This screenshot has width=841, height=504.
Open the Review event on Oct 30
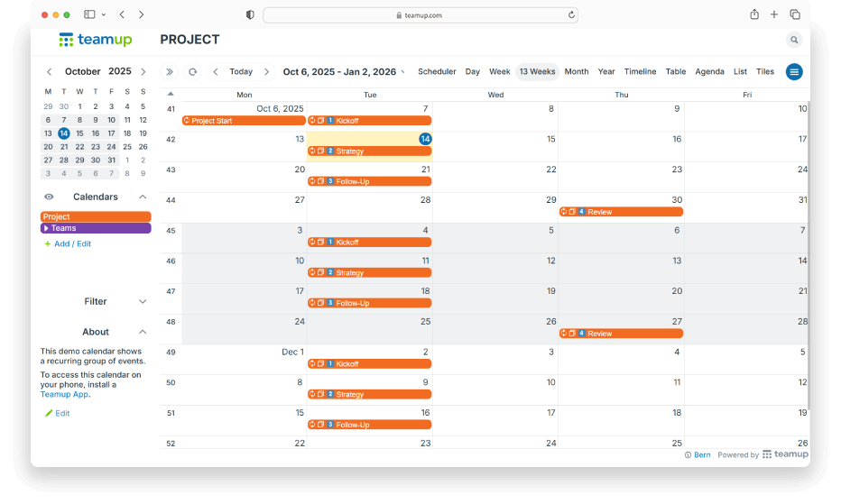[x=621, y=212]
